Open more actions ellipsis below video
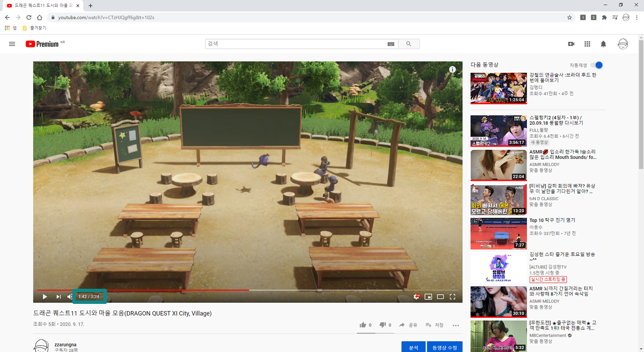Image resolution: width=644 pixels, height=352 pixels. pyautogui.click(x=455, y=325)
